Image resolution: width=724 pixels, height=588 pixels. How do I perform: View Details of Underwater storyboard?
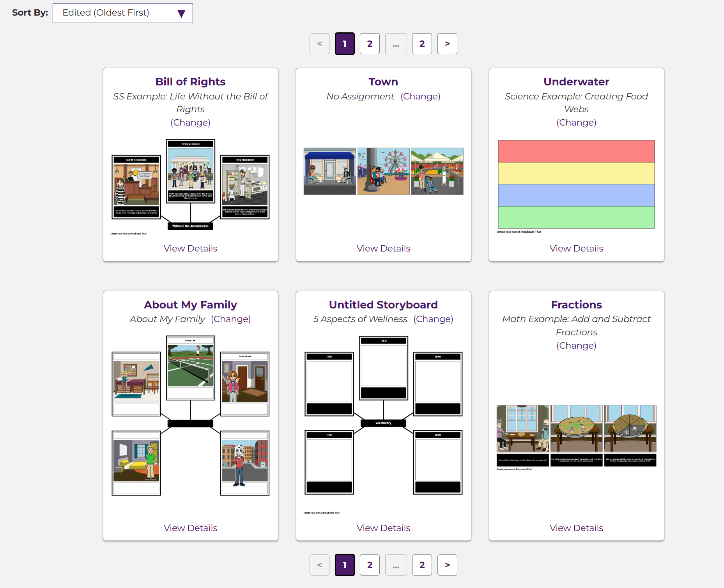[x=576, y=248]
